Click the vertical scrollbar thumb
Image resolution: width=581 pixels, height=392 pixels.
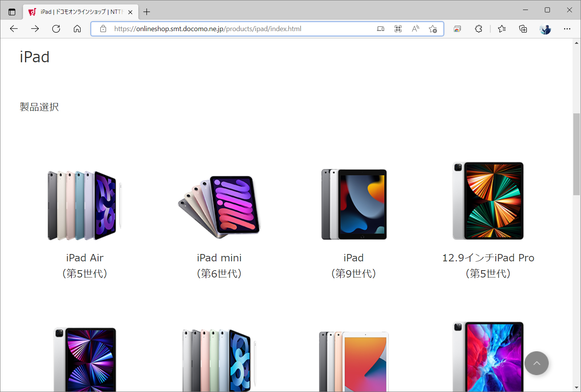577,154
